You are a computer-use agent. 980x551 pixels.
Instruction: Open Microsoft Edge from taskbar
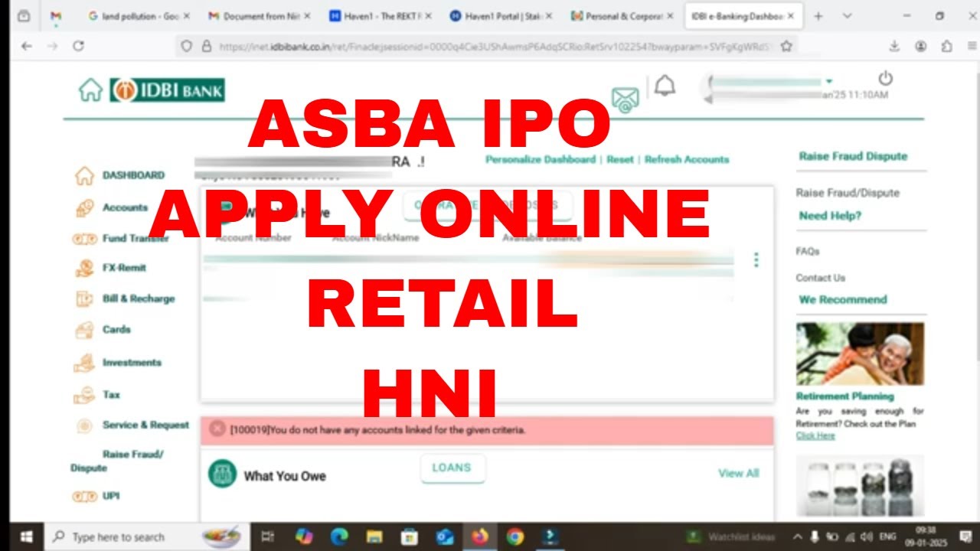[338, 536]
